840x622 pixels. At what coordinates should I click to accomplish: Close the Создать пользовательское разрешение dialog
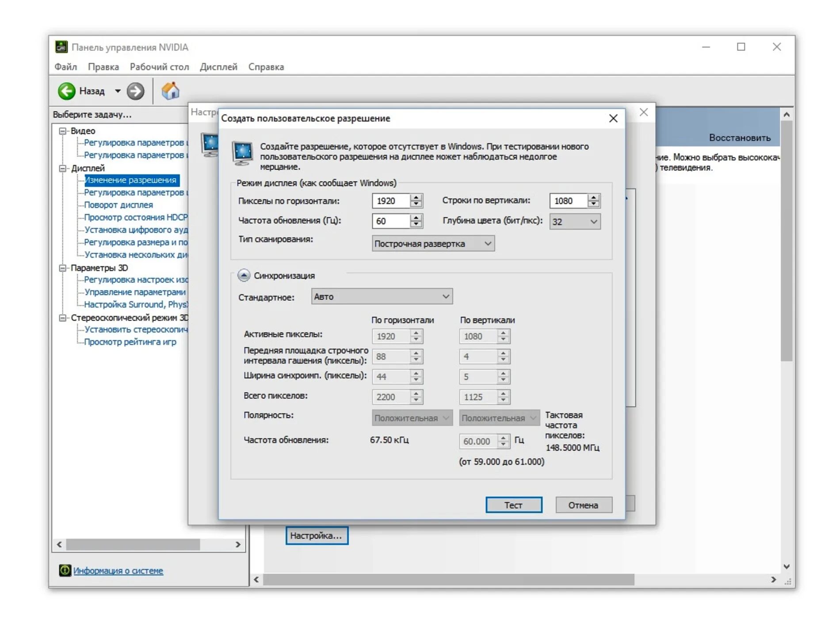pos(613,118)
